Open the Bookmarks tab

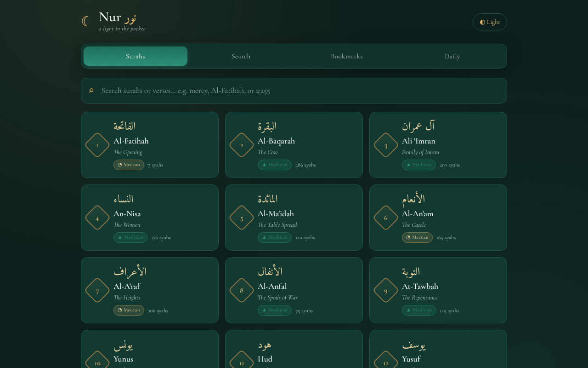click(x=347, y=56)
